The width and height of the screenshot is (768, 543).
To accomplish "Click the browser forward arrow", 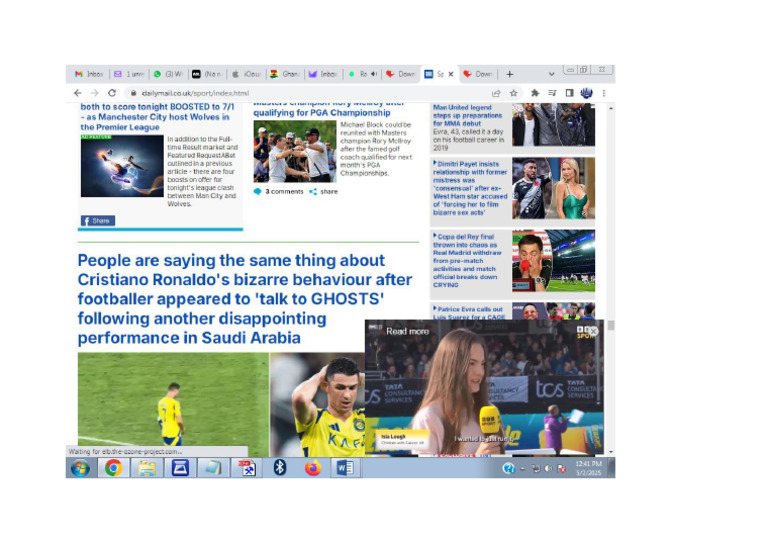I will coord(95,93).
